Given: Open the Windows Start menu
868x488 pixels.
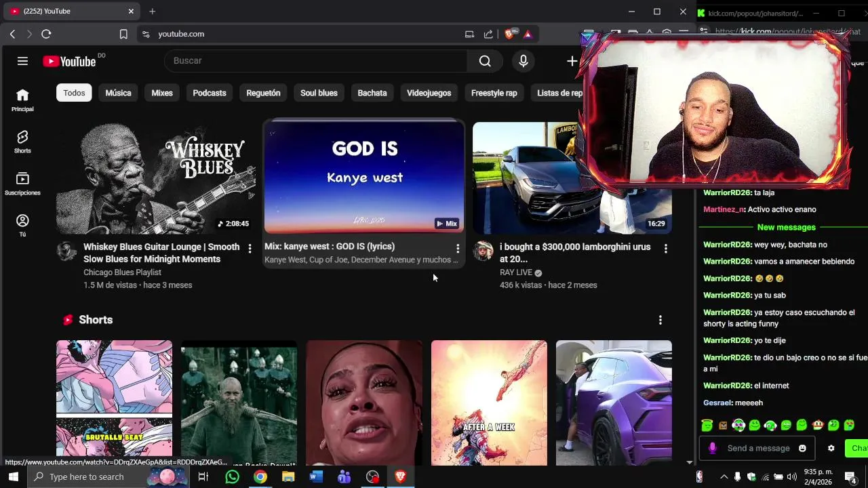Looking at the screenshot, I should 14,477.
